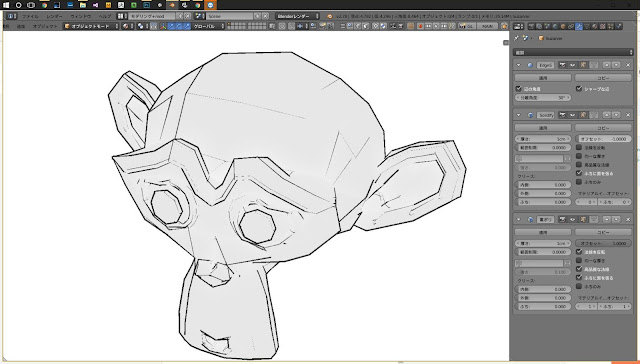The image size is (640, 364).
Task: Open the 追加 add modifier dropdown
Action: pos(573,52)
